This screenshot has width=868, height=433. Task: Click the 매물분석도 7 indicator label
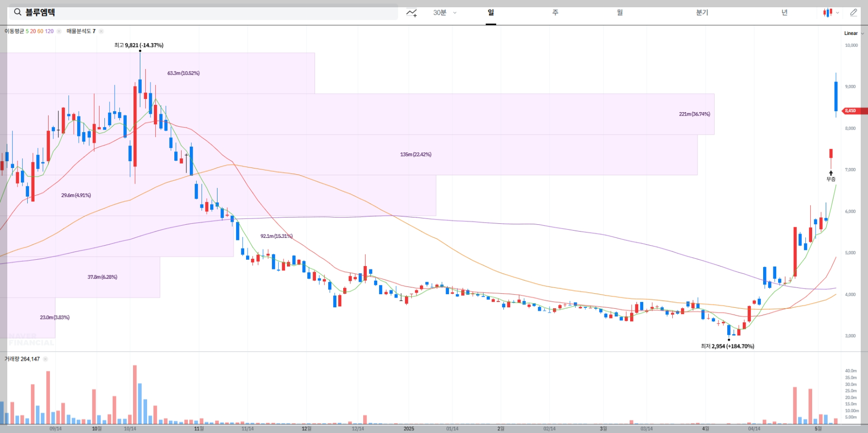click(x=81, y=31)
